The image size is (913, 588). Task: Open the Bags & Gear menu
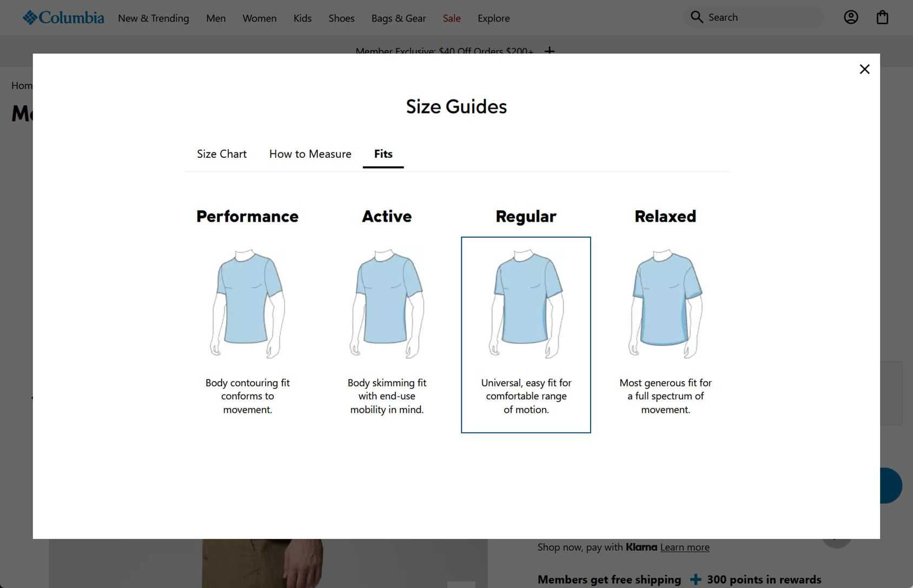tap(399, 18)
